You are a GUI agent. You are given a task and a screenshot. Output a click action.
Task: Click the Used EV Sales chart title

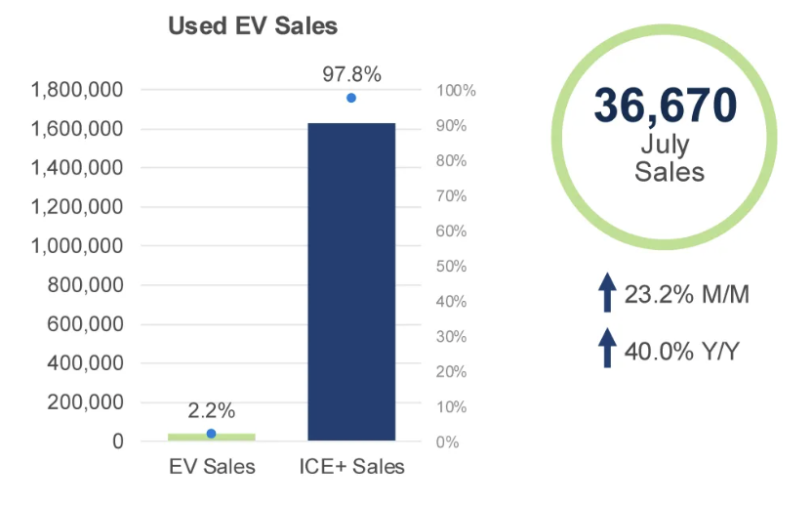[x=253, y=26]
